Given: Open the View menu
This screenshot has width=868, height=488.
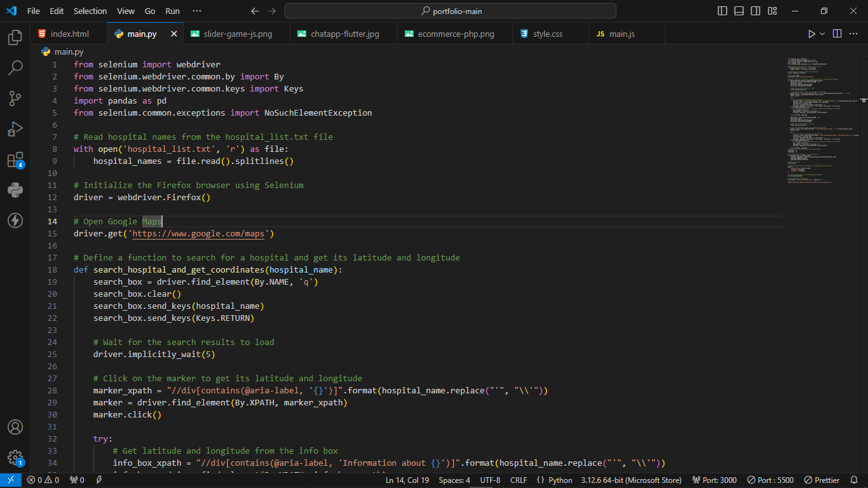Looking at the screenshot, I should pyautogui.click(x=126, y=11).
